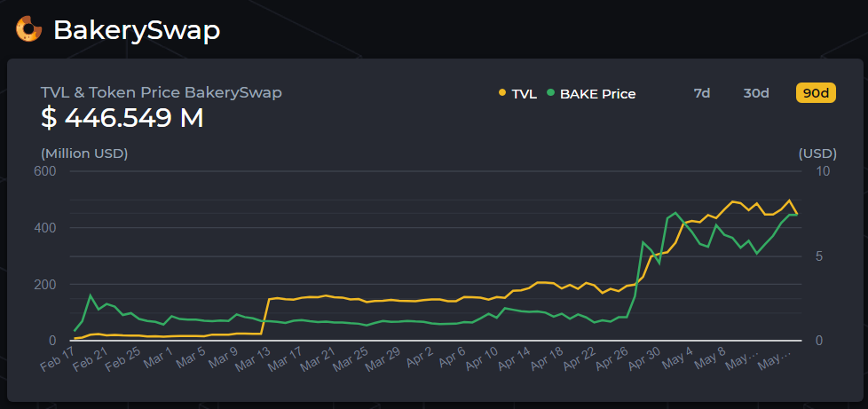868x409 pixels.
Task: Click the (USD) right axis label
Action: pos(817,153)
